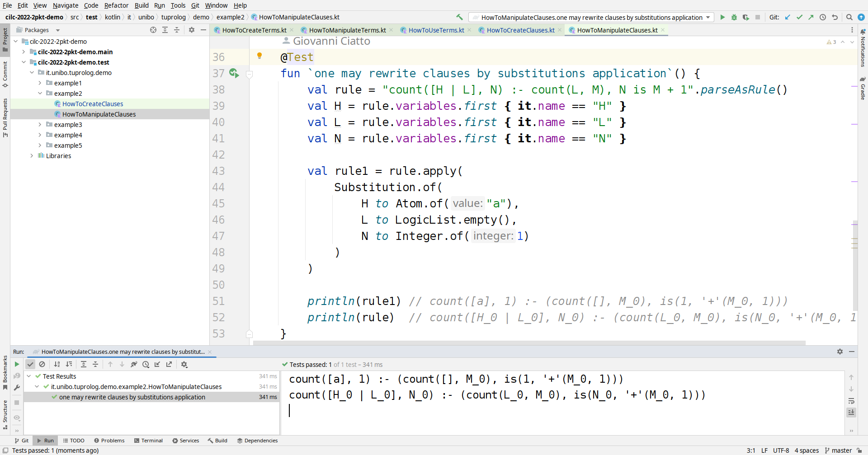Toggle soft-wrap in console output
This screenshot has width=868, height=455.
(851, 401)
